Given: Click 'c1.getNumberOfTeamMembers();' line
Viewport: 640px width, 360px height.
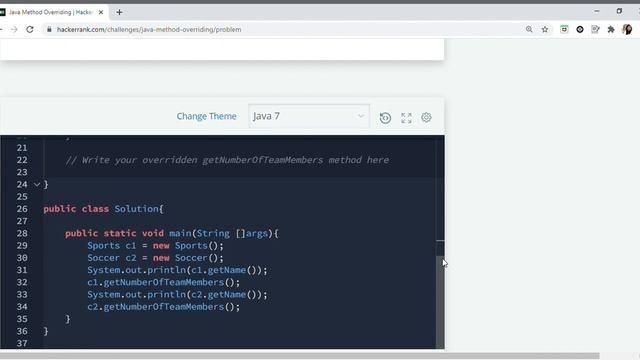Looking at the screenshot, I should [x=164, y=282].
